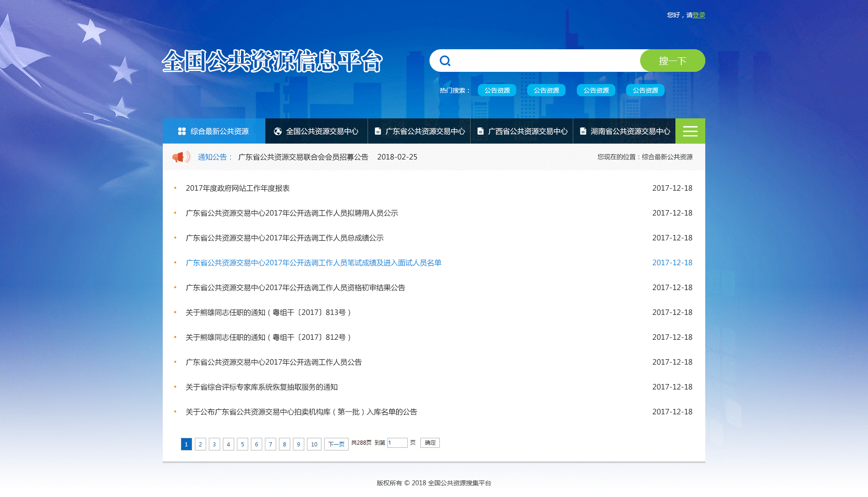The height and width of the screenshot is (497, 868).
Task: Select the 全国公共资源交易中心 tab
Action: point(322,131)
